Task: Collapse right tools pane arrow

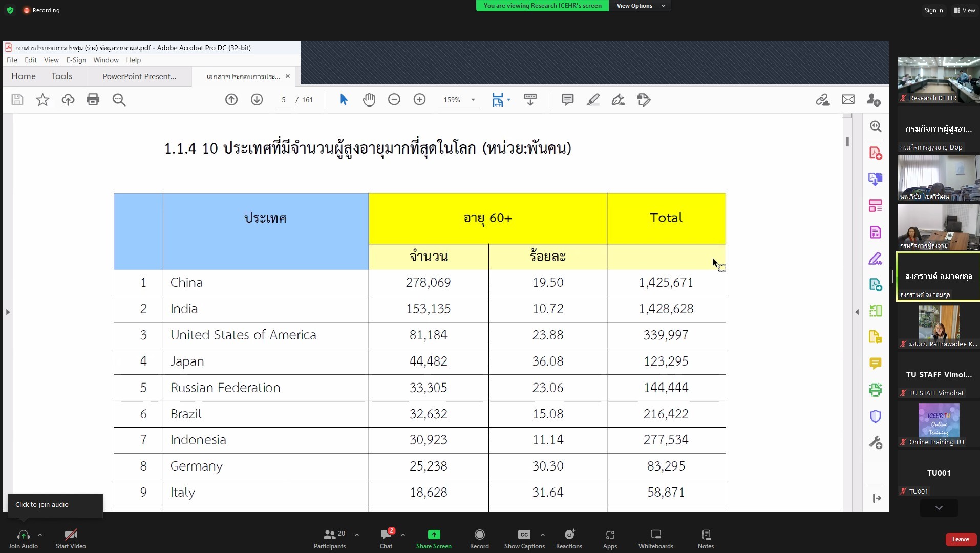Action: pos(857,312)
